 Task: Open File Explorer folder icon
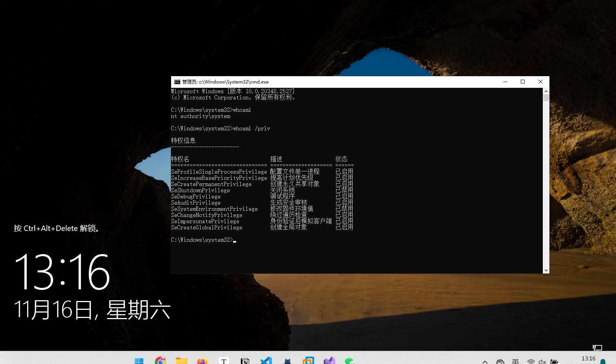coord(181,361)
